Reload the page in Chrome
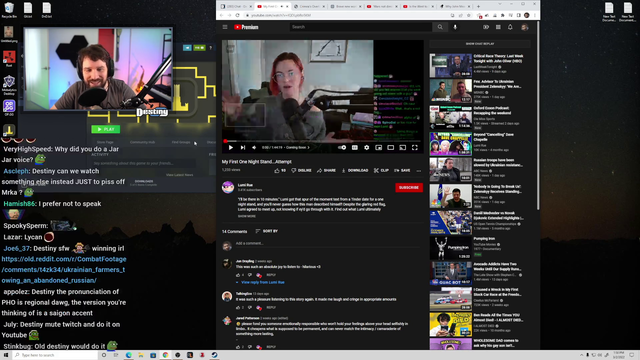This screenshot has height=360, width=640. (237, 15)
